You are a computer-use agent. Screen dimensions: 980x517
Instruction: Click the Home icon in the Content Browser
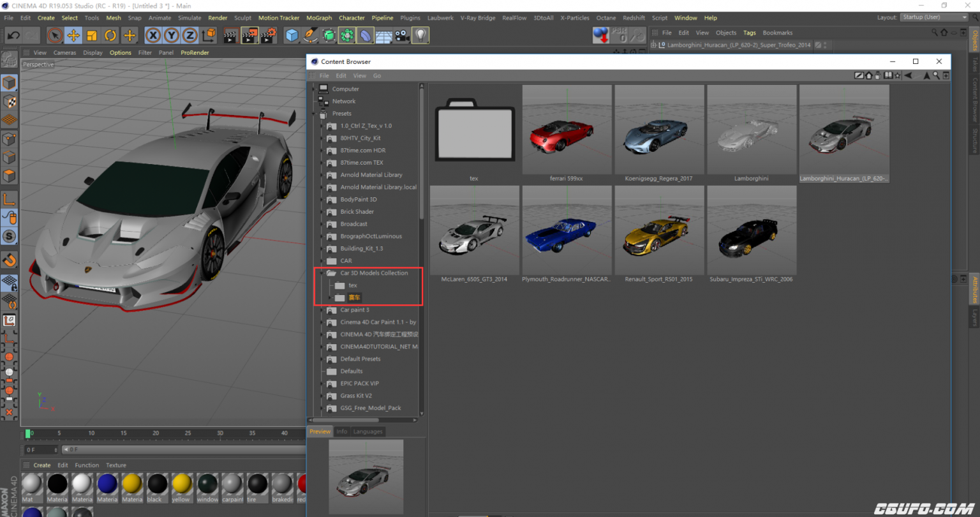(x=868, y=75)
